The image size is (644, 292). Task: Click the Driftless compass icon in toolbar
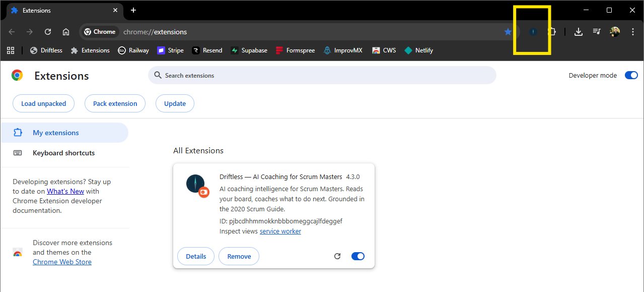(x=533, y=32)
